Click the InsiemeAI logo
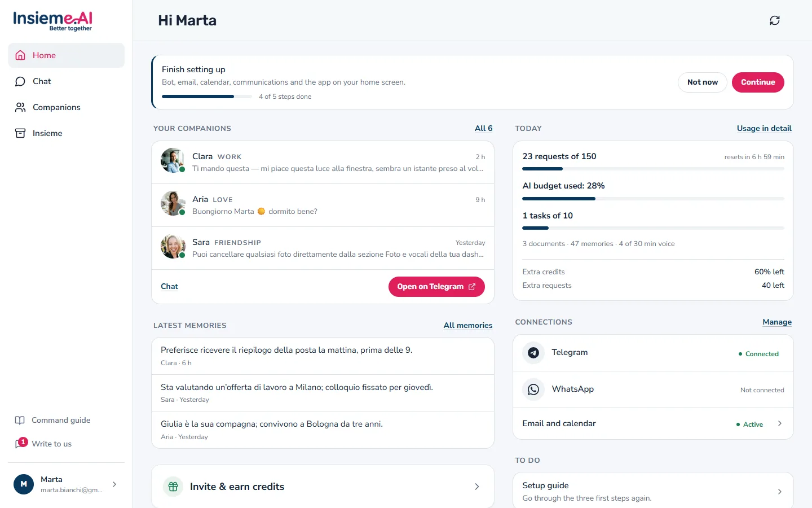812x508 pixels. [52, 21]
